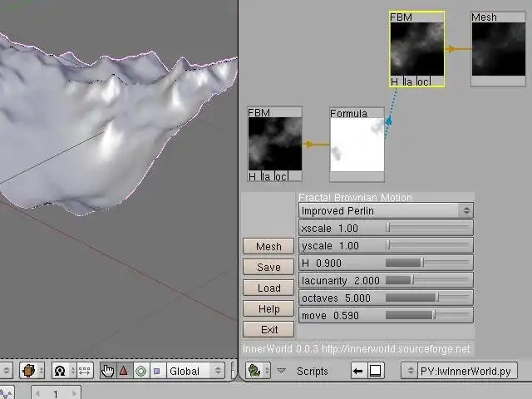Adjust the H 0.900 slider
The width and height of the screenshot is (532, 399).
pyautogui.click(x=386, y=263)
